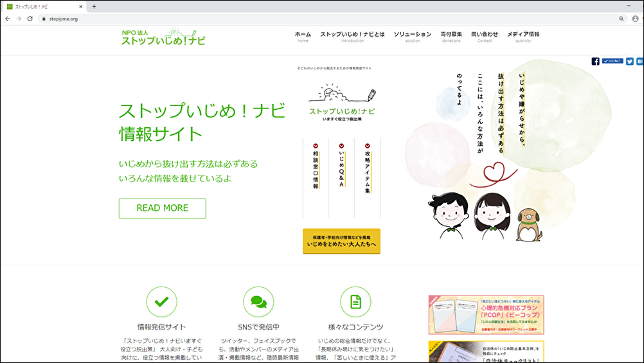The height and width of the screenshot is (363, 644).
Task: Open a new browser tab
Action: [94, 6]
